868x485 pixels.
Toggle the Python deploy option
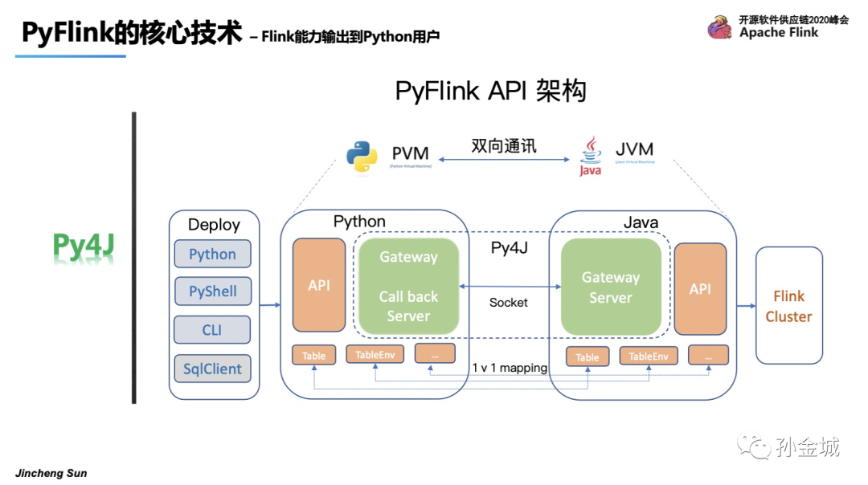coord(212,254)
